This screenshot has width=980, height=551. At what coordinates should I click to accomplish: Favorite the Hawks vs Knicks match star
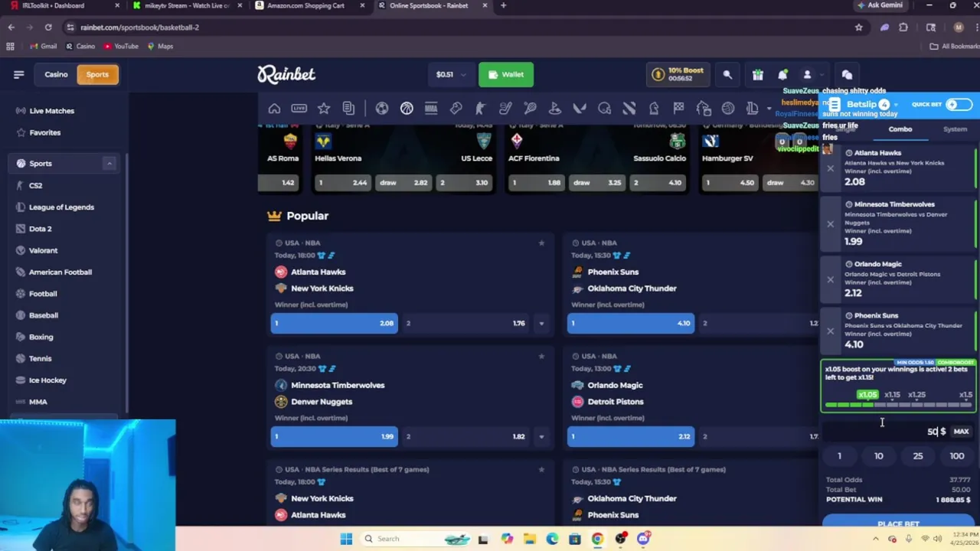point(541,243)
